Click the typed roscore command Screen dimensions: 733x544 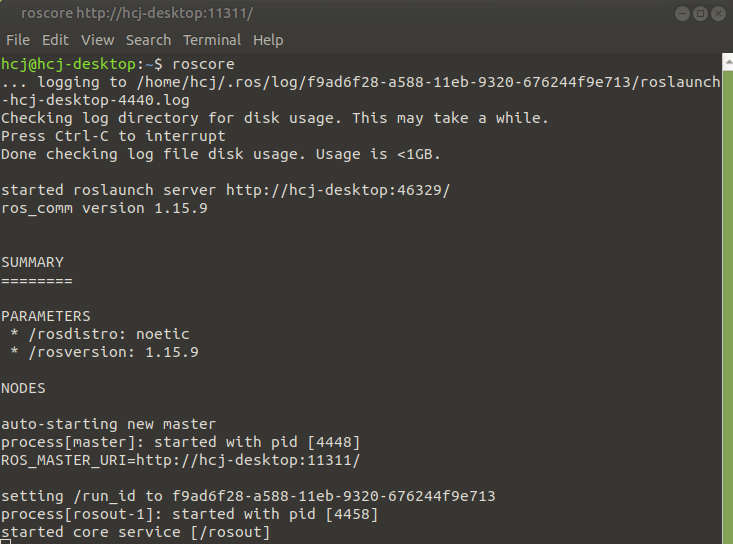pyautogui.click(x=203, y=64)
